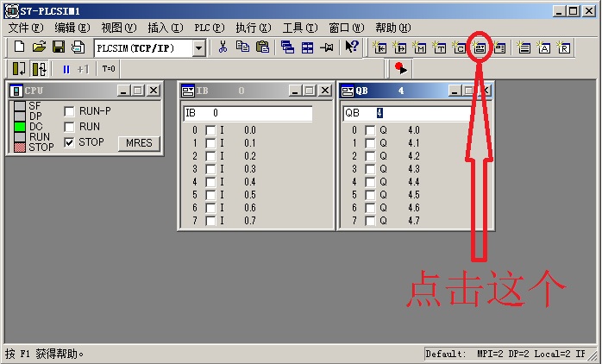This screenshot has height=364, width=602.
Task: Toggle input bit I 0.3 checkbox
Action: tap(210, 169)
